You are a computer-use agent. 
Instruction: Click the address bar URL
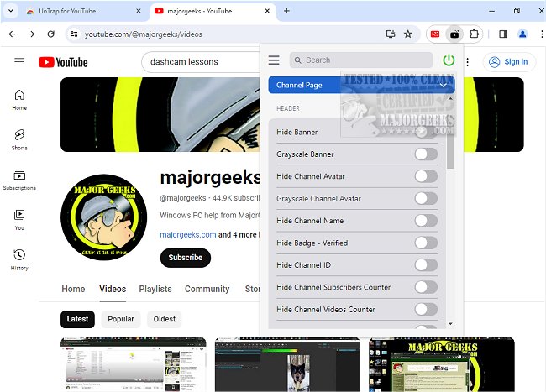143,34
